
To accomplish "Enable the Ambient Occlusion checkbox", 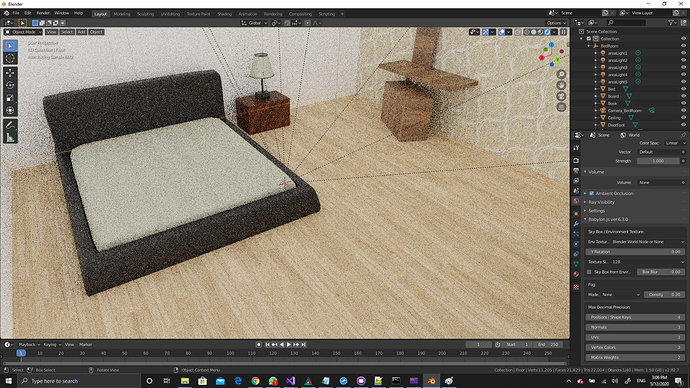I will [x=591, y=193].
